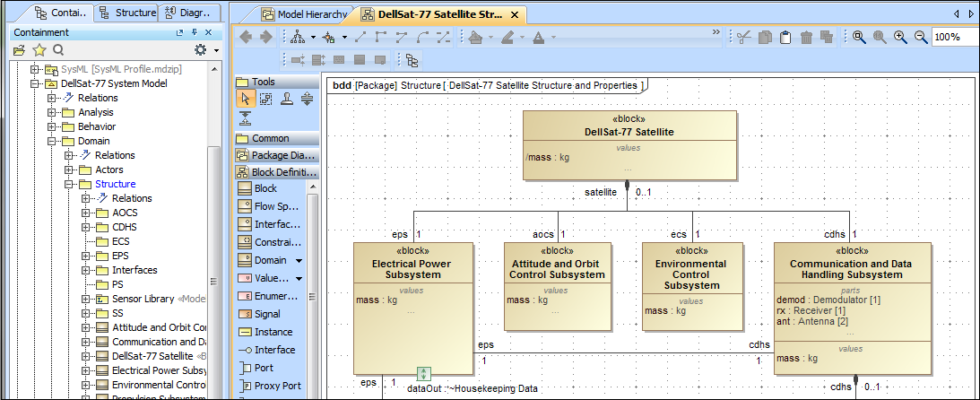Toggle the vertical separator palette tool
This screenshot has width=980, height=400.
(x=246, y=118)
